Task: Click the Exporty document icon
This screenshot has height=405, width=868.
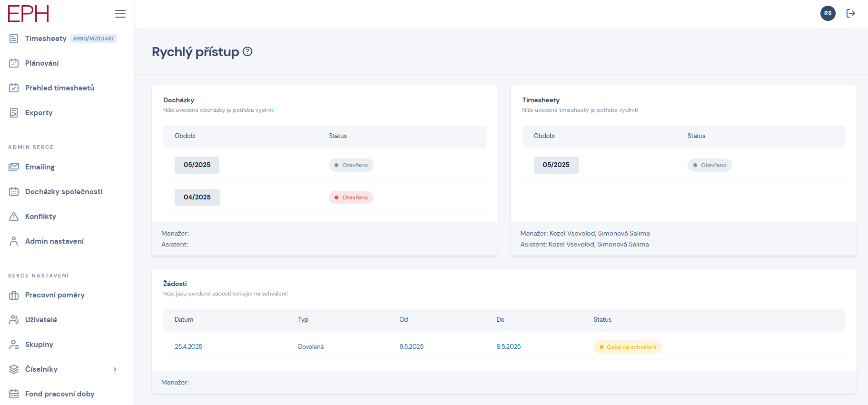Action: point(14,113)
